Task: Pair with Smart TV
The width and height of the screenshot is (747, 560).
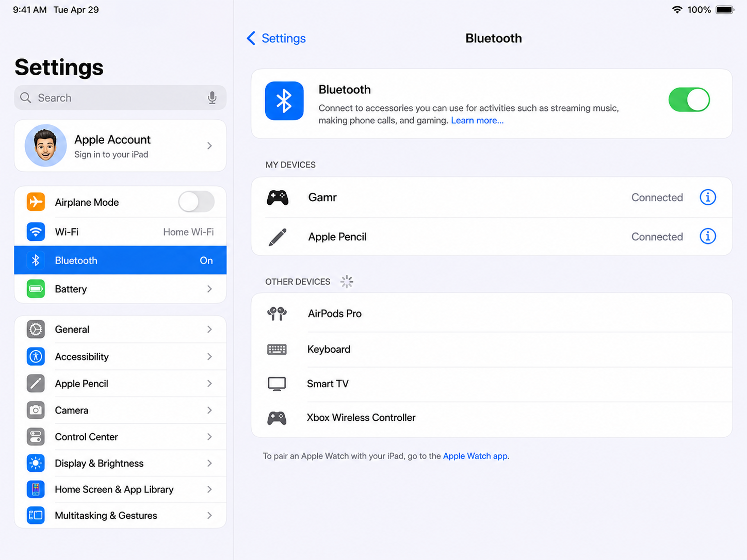Action: (x=492, y=384)
